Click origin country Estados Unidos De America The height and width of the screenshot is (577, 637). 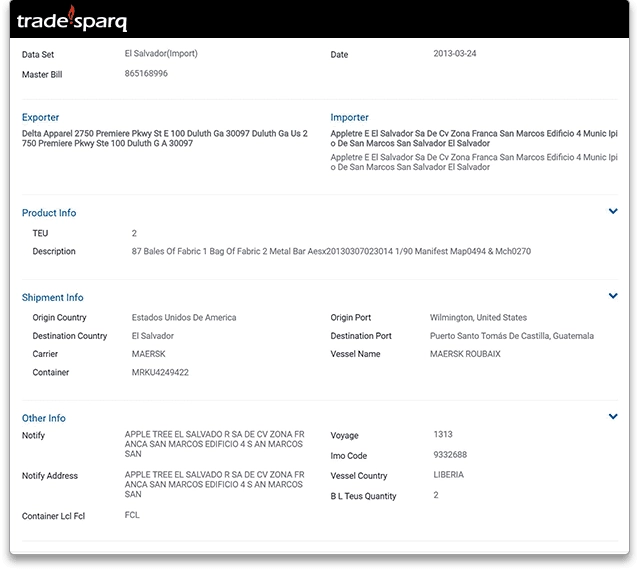tap(184, 317)
